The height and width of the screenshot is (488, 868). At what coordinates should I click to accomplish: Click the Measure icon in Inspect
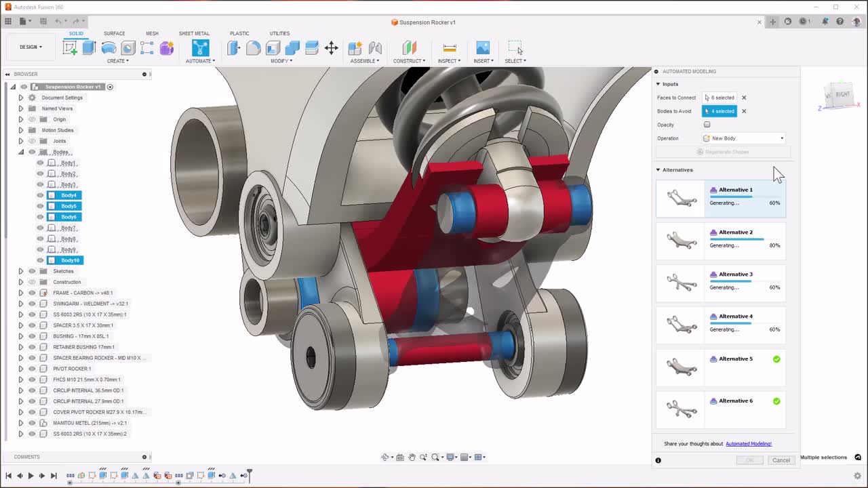tap(449, 47)
